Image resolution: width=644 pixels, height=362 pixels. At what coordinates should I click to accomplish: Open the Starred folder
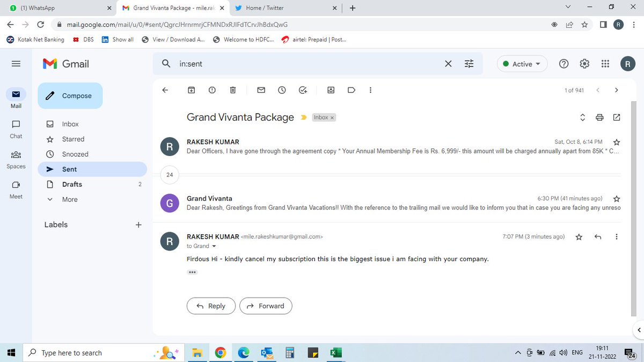tap(73, 139)
